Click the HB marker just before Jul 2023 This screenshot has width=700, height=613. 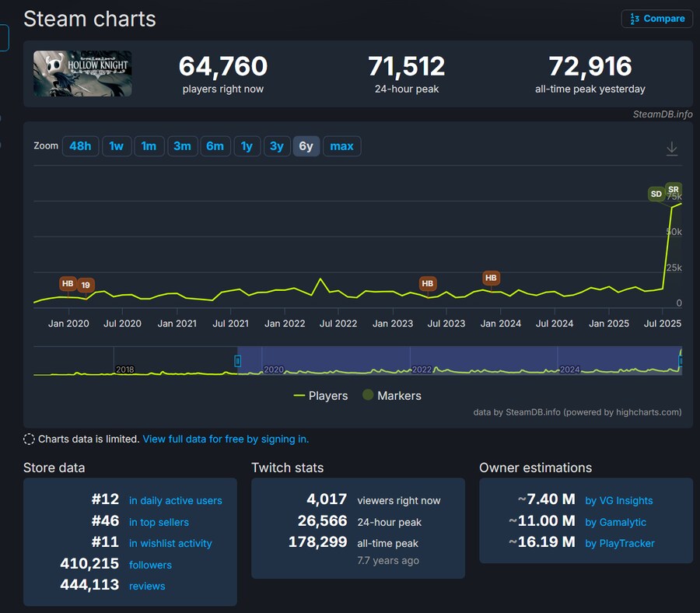click(x=428, y=283)
